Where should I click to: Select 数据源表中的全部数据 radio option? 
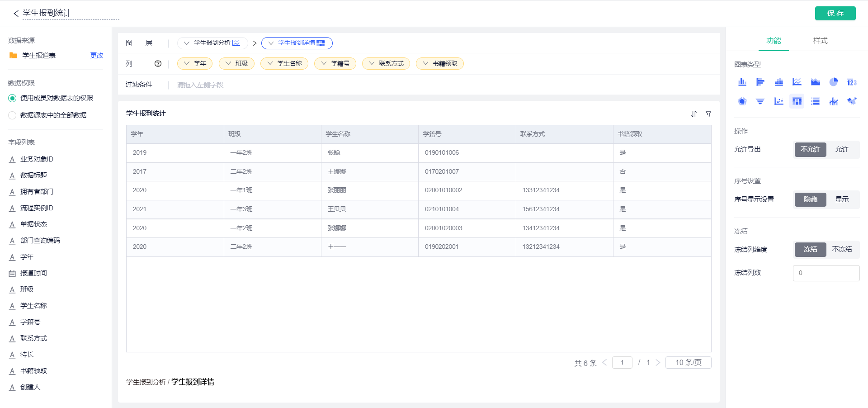point(12,115)
